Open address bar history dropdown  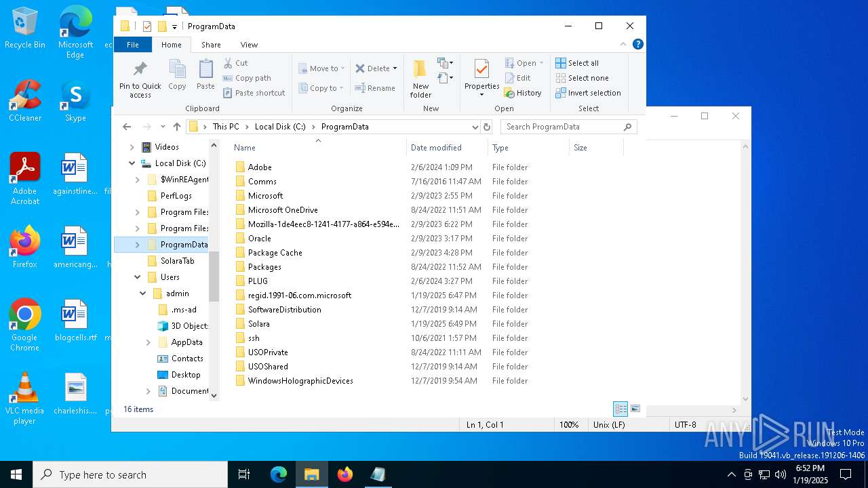tap(475, 127)
